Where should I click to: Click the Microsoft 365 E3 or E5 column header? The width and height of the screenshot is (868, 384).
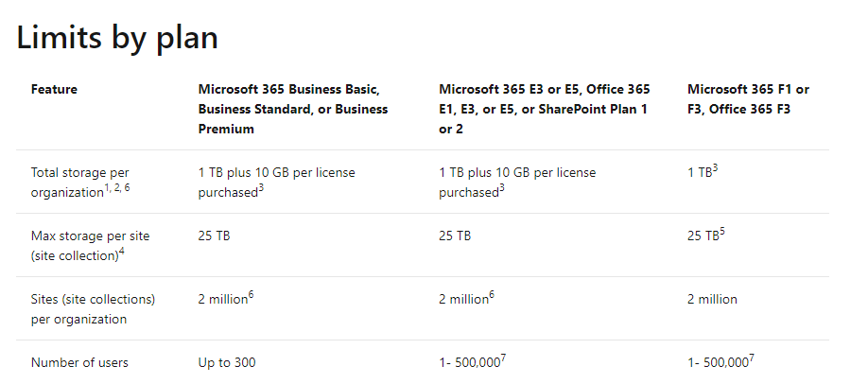(x=544, y=109)
